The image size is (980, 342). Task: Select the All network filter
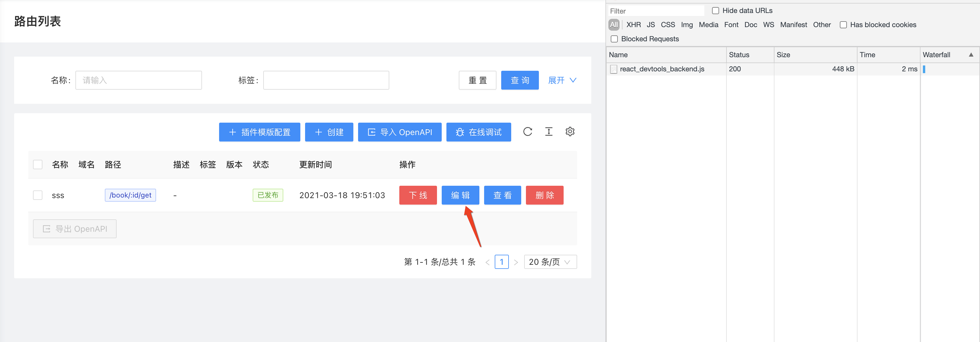click(614, 25)
